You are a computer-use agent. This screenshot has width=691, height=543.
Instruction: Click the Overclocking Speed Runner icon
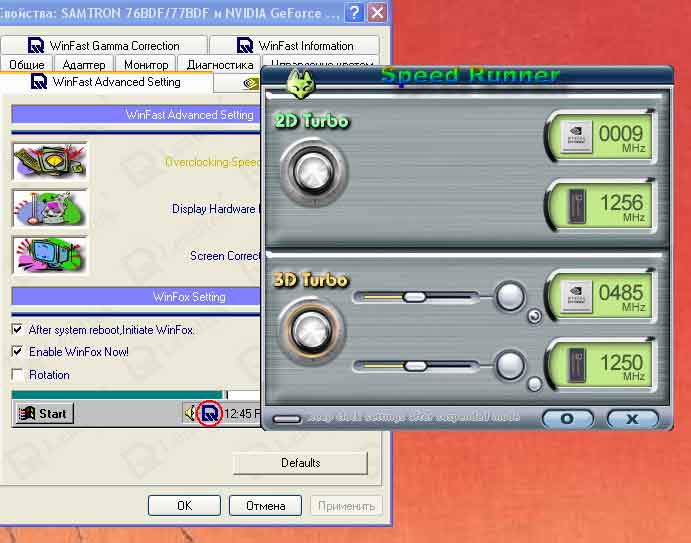[x=50, y=161]
